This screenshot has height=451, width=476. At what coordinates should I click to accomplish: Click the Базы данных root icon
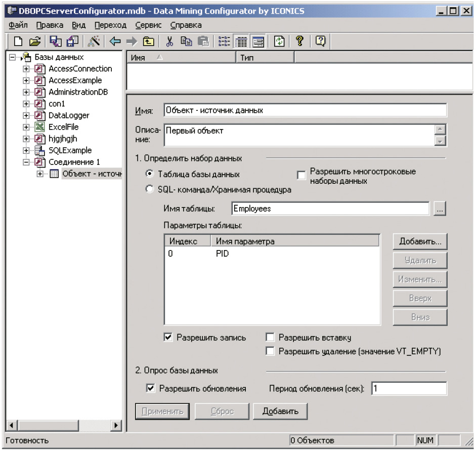27,57
